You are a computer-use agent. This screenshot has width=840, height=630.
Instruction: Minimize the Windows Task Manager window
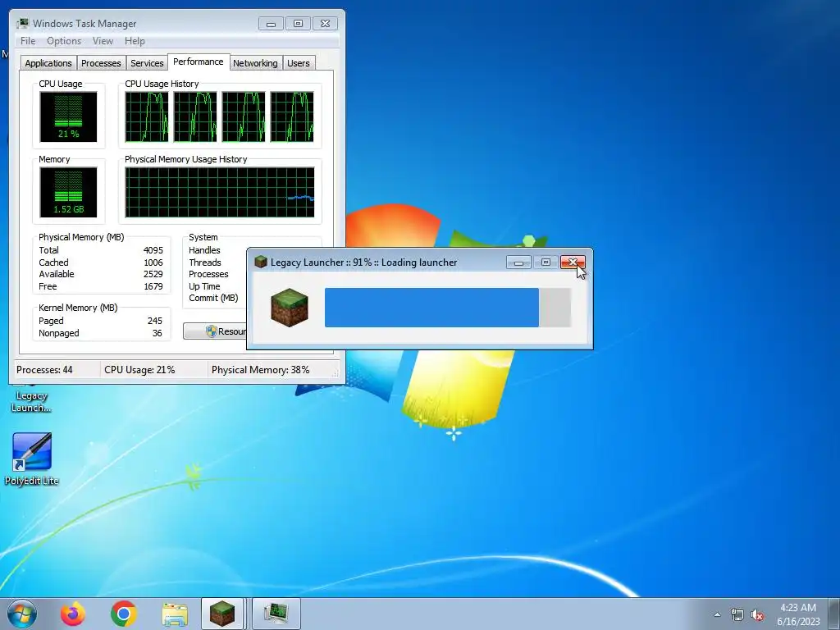(271, 24)
